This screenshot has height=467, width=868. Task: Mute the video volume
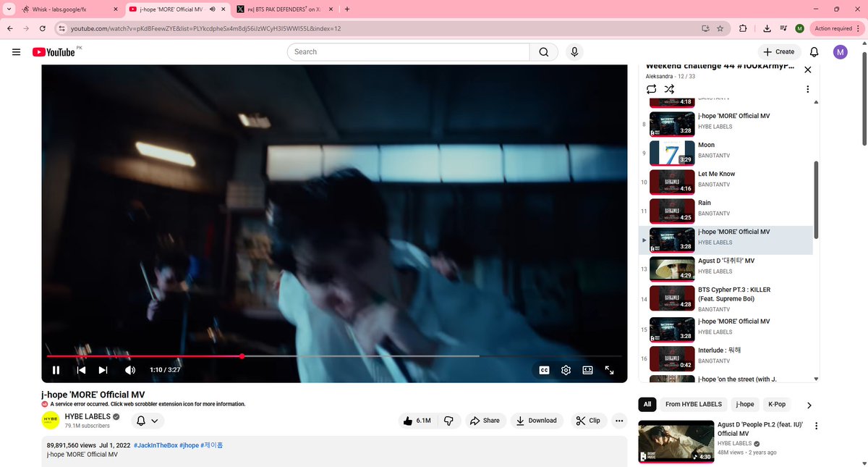point(130,370)
